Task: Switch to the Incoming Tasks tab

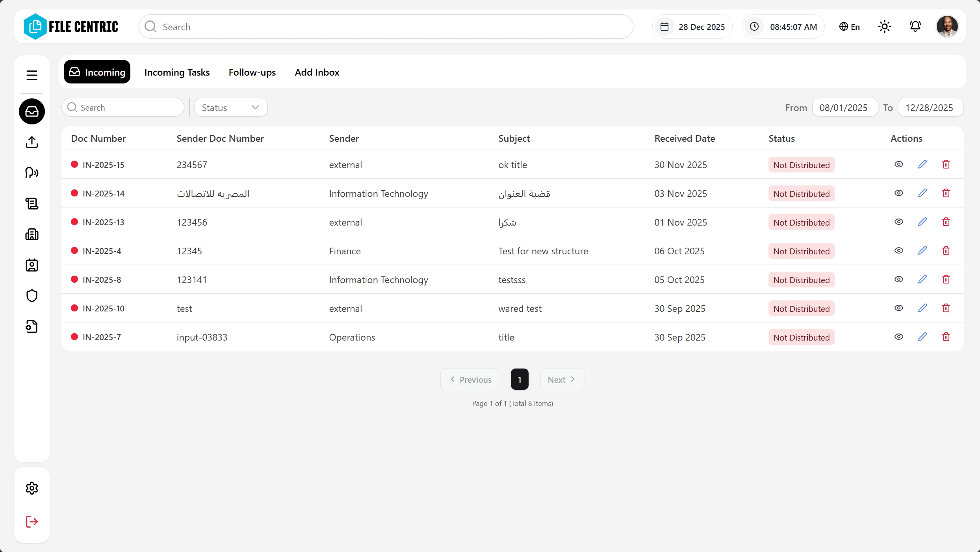Action: [x=177, y=72]
